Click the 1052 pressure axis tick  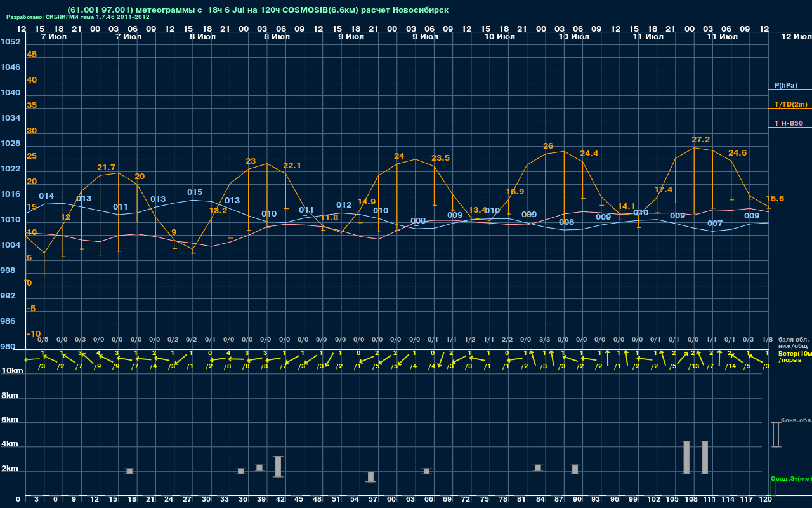tap(10, 42)
